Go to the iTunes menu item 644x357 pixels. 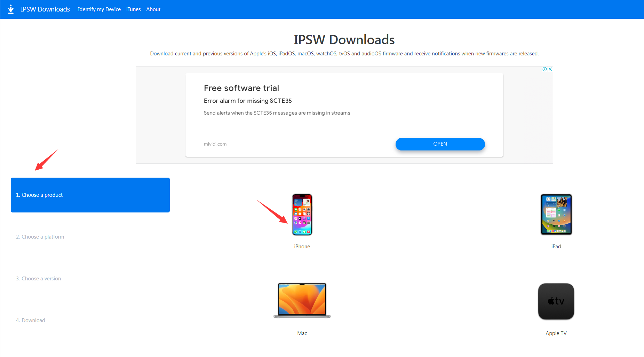point(133,9)
